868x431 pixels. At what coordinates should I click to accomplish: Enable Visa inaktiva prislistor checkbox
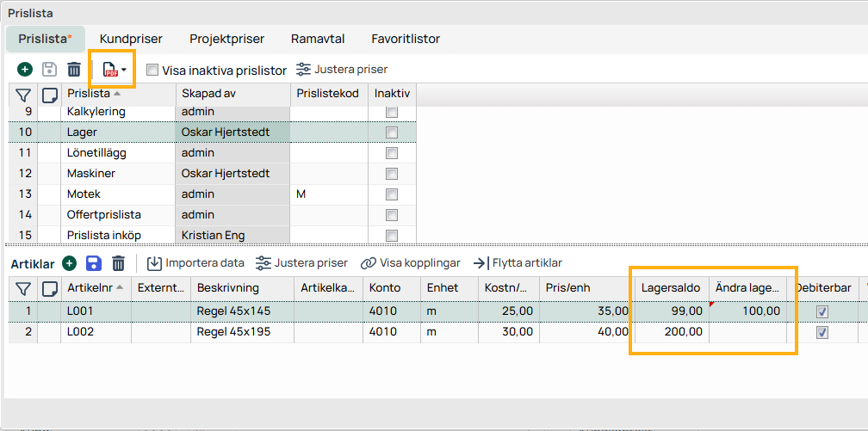152,70
